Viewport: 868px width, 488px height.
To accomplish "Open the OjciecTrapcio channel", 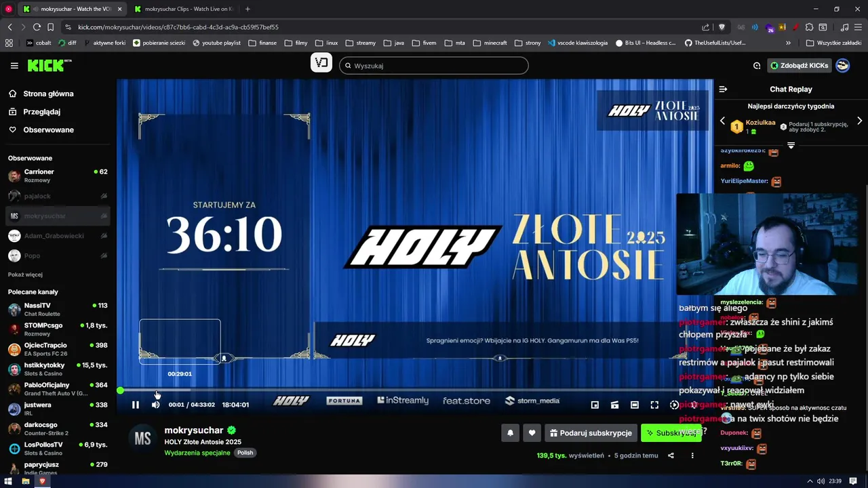I will click(58, 349).
